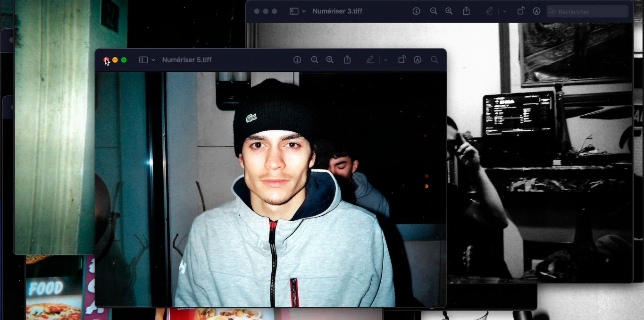Open the info inspector of Numériser 3.tiff
This screenshot has height=320, width=644.
416,11
